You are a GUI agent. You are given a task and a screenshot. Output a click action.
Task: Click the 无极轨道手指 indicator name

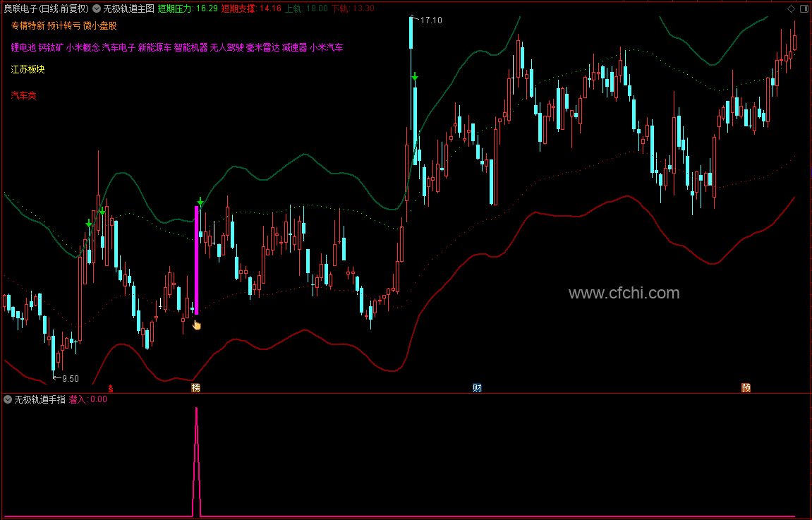(40, 399)
